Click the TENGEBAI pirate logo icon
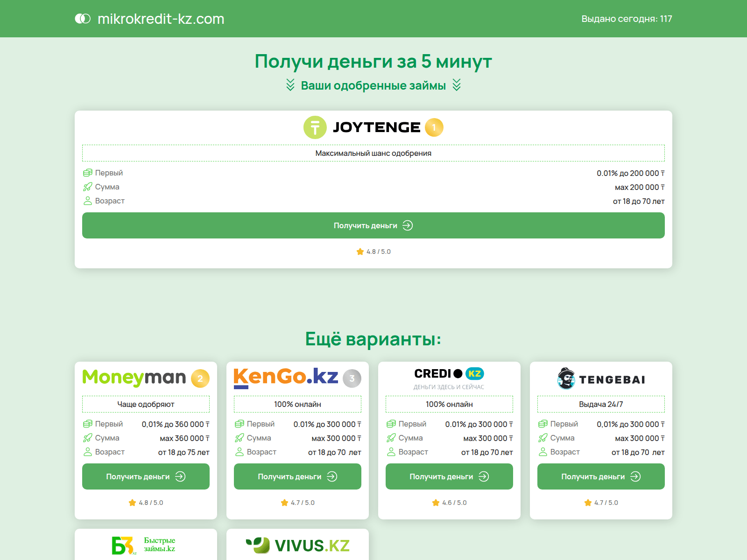This screenshot has width=747, height=560. point(565,378)
